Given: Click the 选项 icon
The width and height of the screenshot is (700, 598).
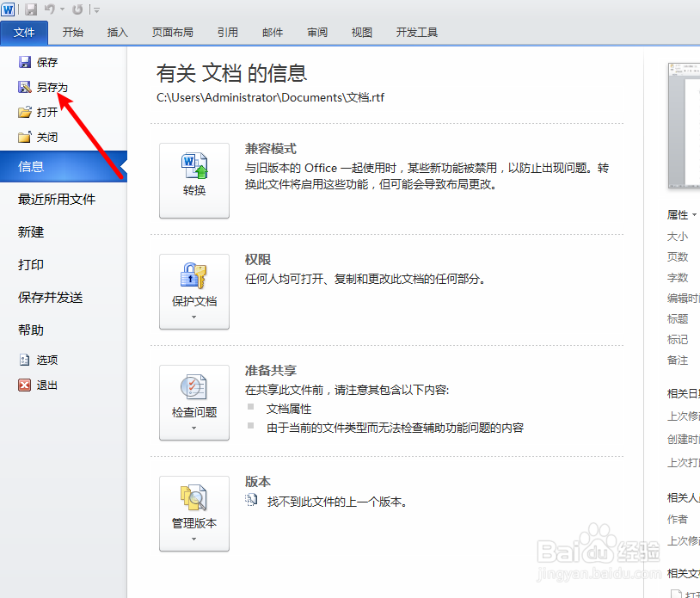Looking at the screenshot, I should coord(25,360).
